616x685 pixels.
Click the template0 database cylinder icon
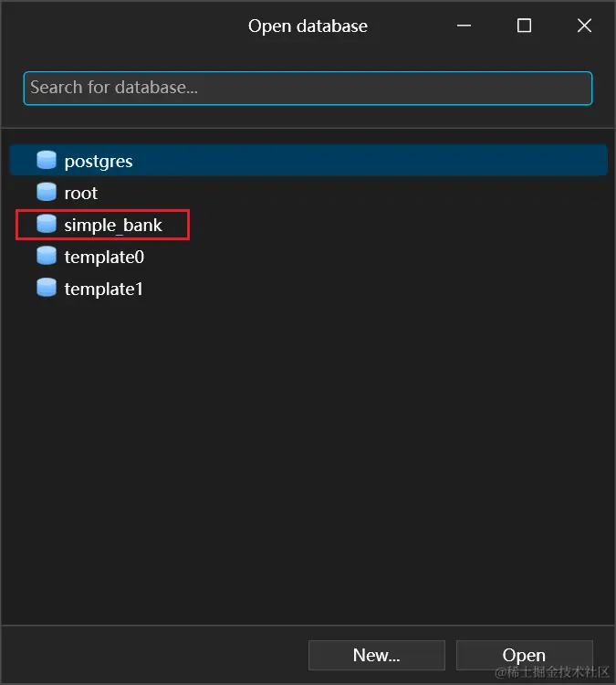pyautogui.click(x=47, y=257)
